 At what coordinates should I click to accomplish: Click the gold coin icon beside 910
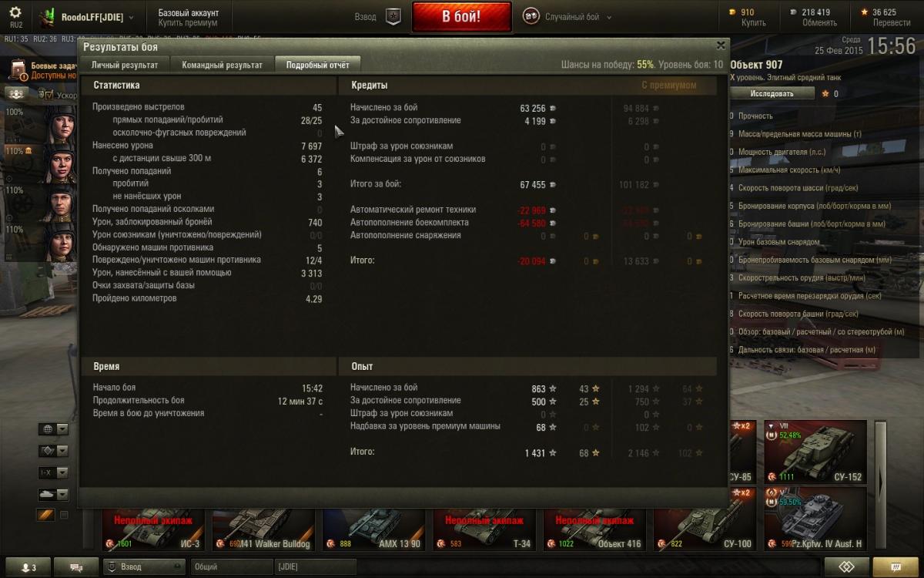pos(732,12)
